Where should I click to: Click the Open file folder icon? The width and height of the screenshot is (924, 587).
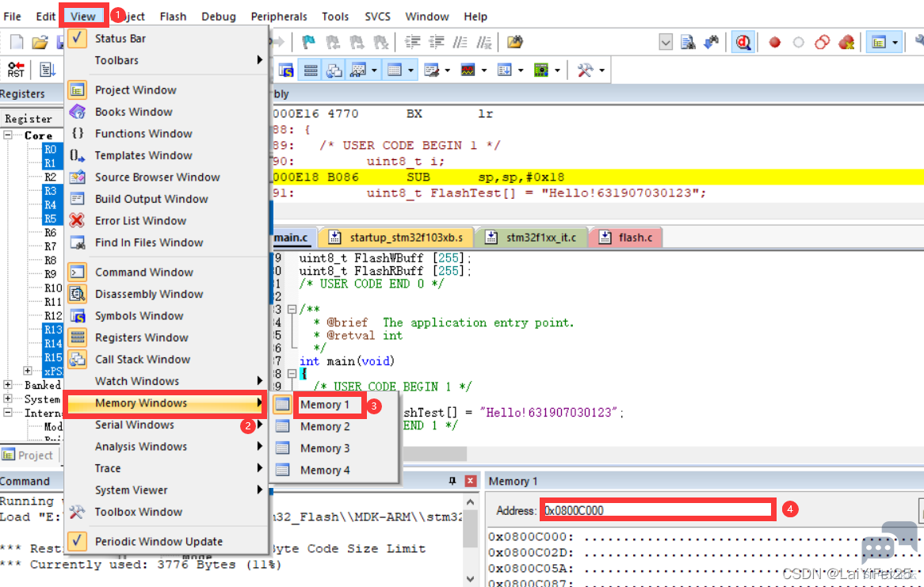pos(40,42)
